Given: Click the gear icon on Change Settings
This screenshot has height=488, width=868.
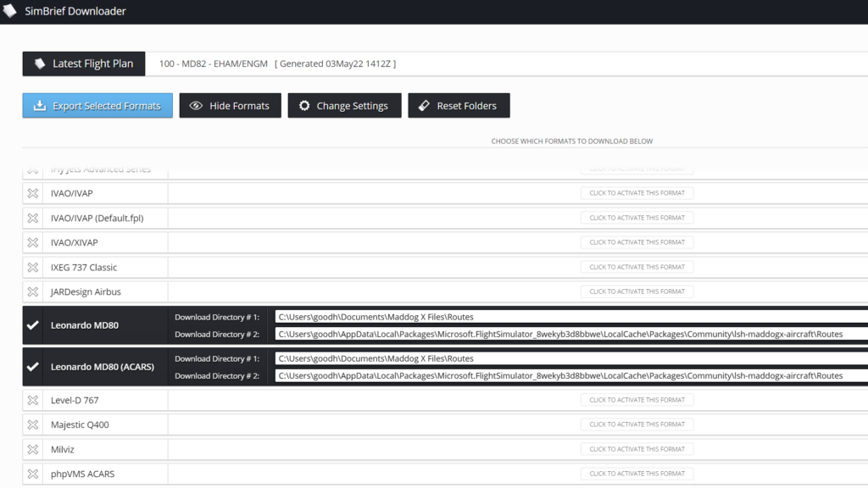Looking at the screenshot, I should [304, 106].
